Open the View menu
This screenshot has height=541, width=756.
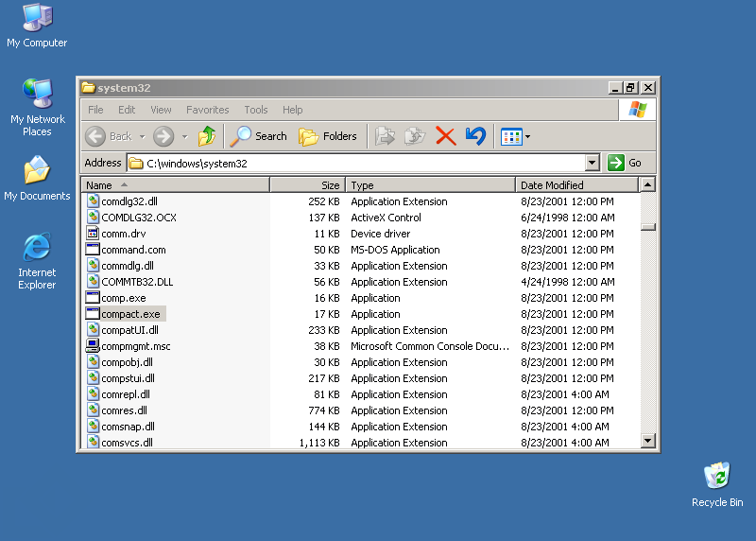click(161, 110)
